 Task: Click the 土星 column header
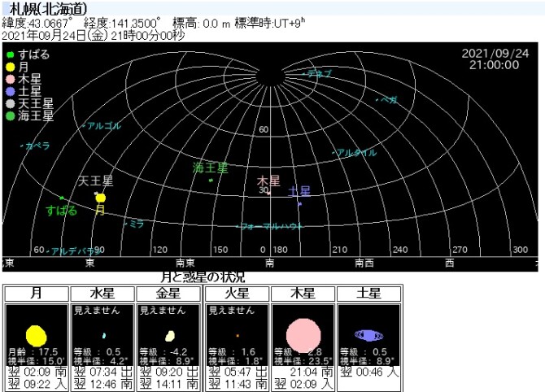[x=368, y=294]
